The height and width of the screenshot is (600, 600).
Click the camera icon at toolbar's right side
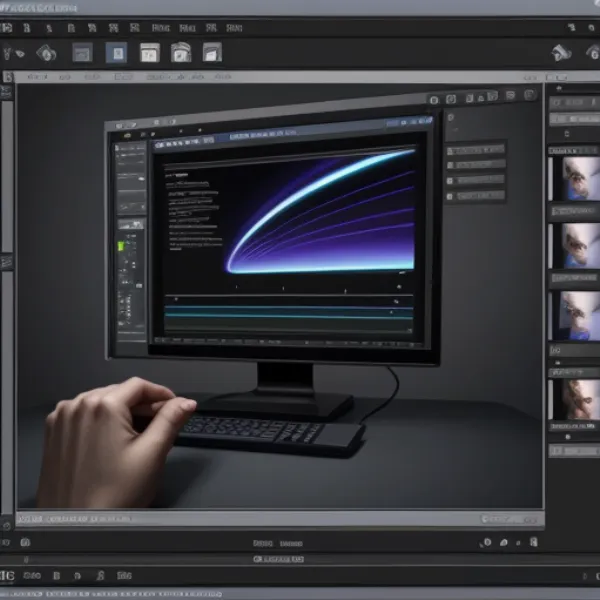561,53
